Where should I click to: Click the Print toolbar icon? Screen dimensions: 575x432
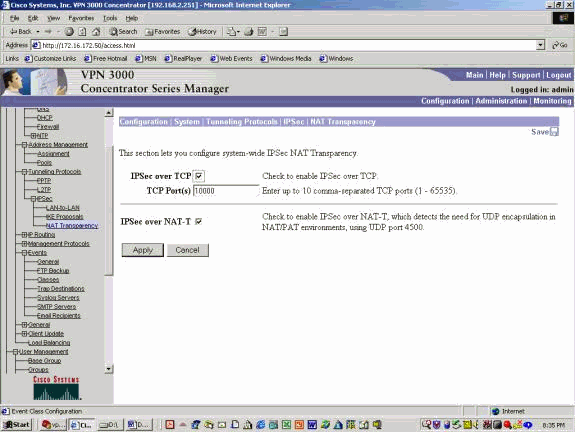(249, 32)
